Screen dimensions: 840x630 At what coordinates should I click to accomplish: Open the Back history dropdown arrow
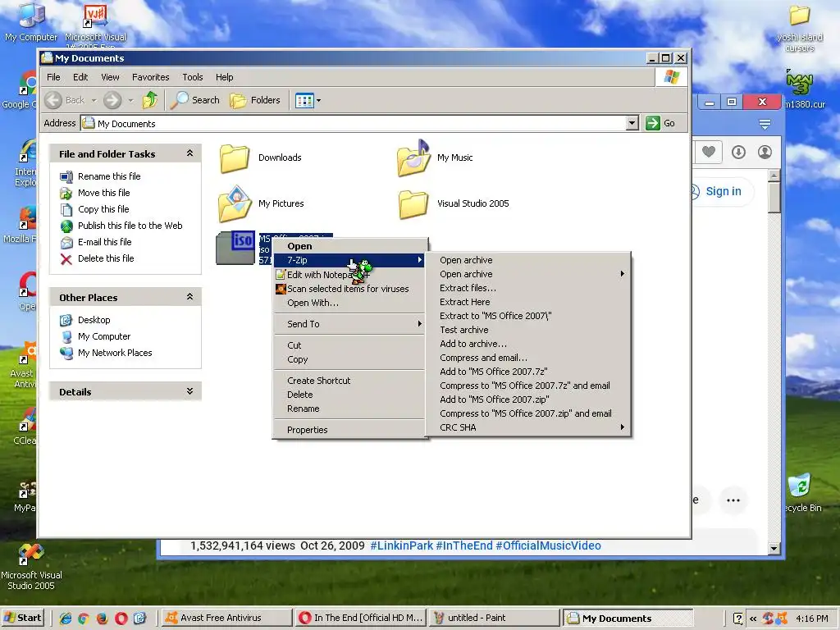94,100
